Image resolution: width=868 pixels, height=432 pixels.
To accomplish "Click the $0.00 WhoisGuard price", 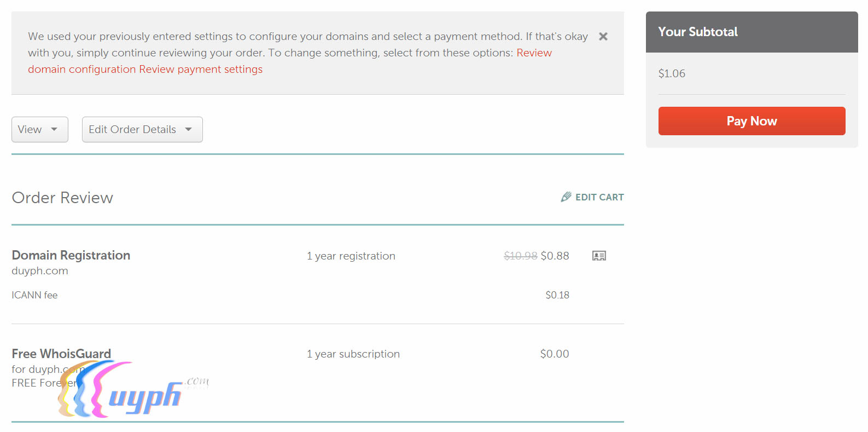I will pyautogui.click(x=555, y=354).
